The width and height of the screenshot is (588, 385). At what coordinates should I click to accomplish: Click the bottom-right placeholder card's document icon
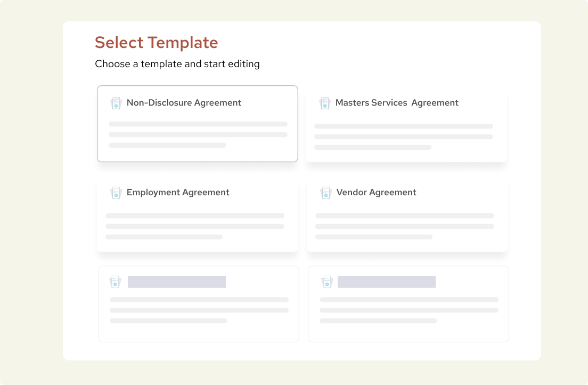[327, 282]
